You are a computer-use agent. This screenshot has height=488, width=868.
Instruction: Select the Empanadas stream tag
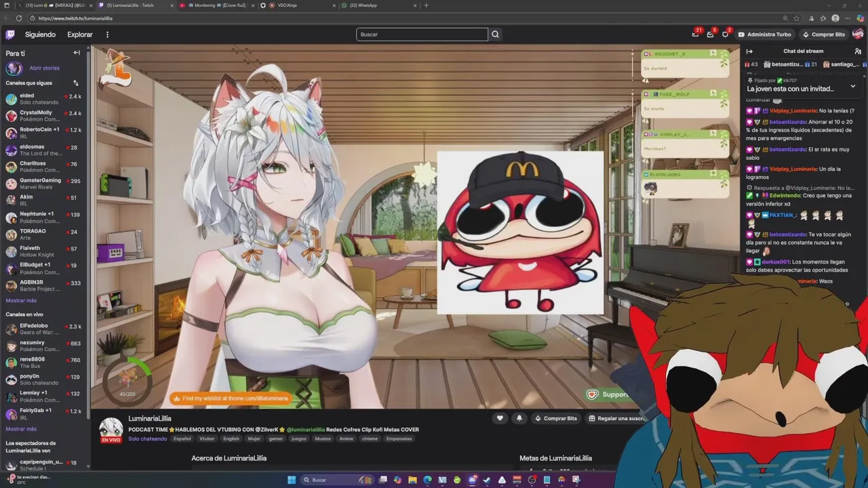point(399,439)
